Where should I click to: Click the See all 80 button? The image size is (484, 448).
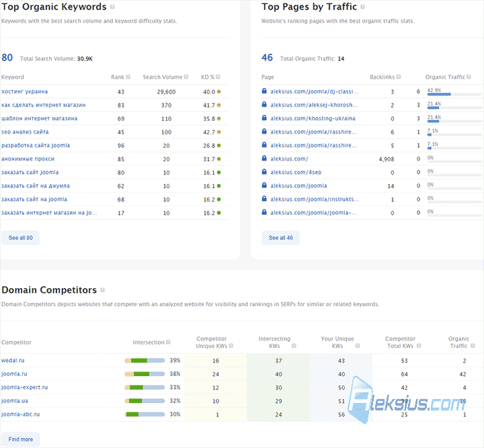(x=20, y=238)
